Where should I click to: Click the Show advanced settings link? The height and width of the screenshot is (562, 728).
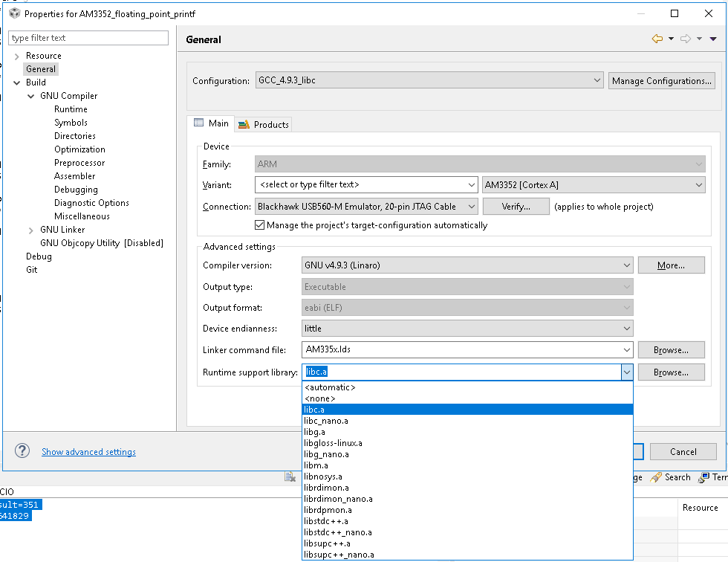tap(88, 451)
